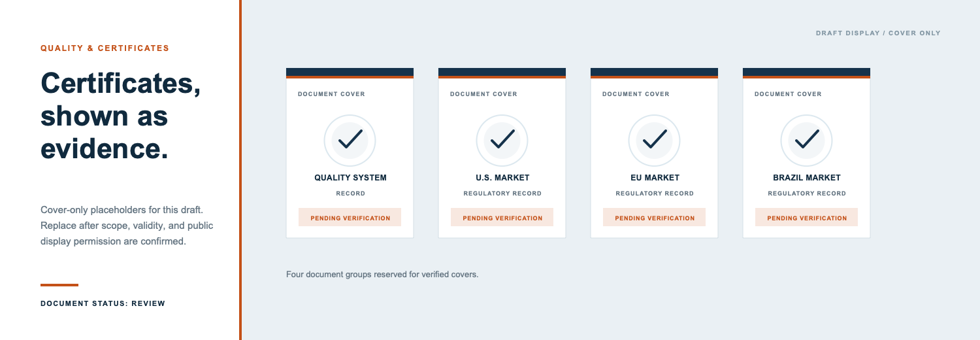Click the Document Cover label on Brazil card
The image size is (980, 340).
[x=788, y=94]
